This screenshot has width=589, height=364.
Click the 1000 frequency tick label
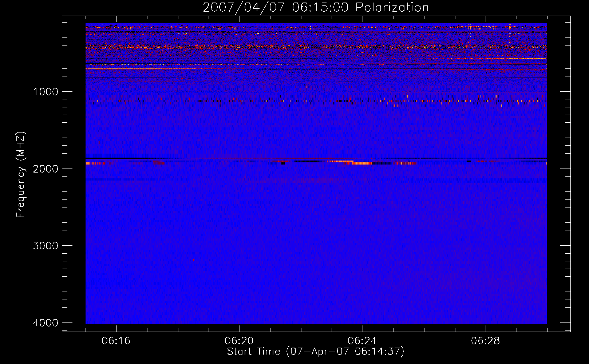pos(46,92)
